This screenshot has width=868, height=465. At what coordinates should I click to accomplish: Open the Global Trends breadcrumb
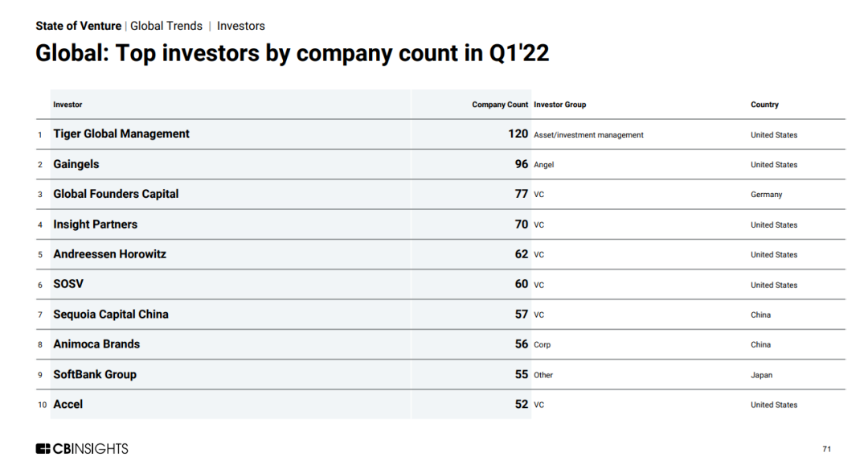click(166, 26)
